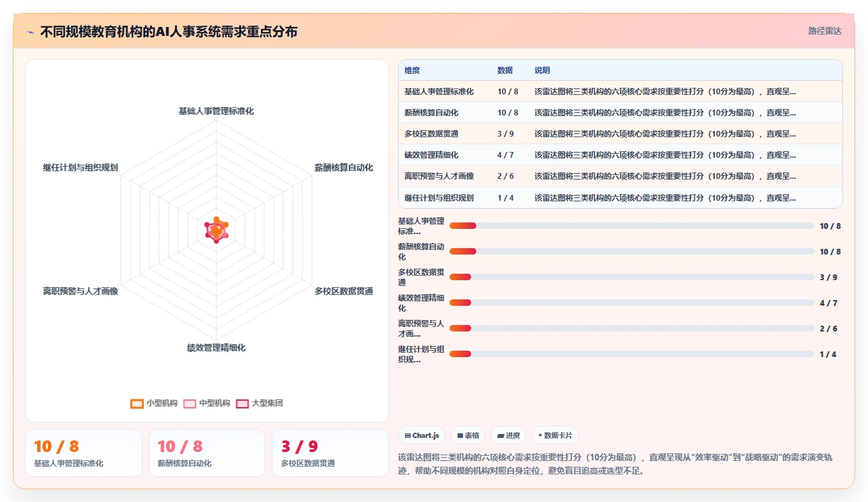The width and height of the screenshot is (868, 502).
Task: Open the pink 10 / 8 薪酬核算自动化 card
Action: (x=207, y=453)
